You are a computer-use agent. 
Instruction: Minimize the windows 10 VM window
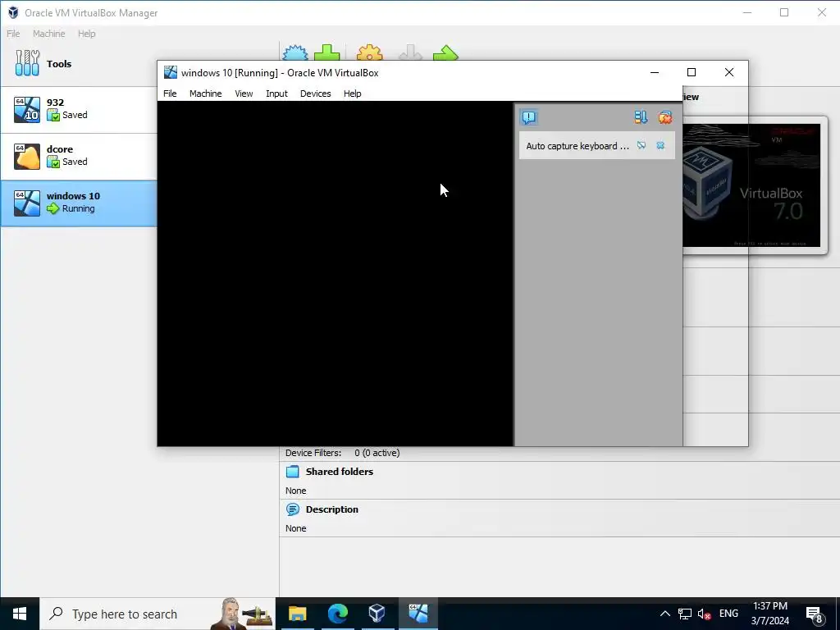click(x=655, y=72)
